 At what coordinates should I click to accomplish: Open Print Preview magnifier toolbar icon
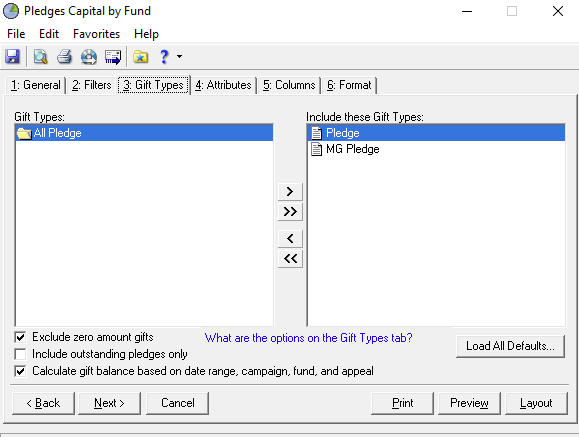click(40, 57)
